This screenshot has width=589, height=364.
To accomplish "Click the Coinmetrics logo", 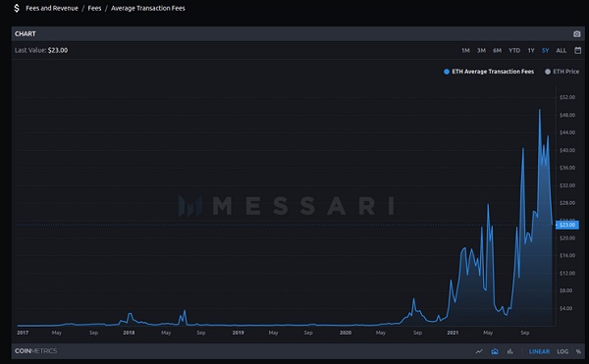I will [x=35, y=351].
